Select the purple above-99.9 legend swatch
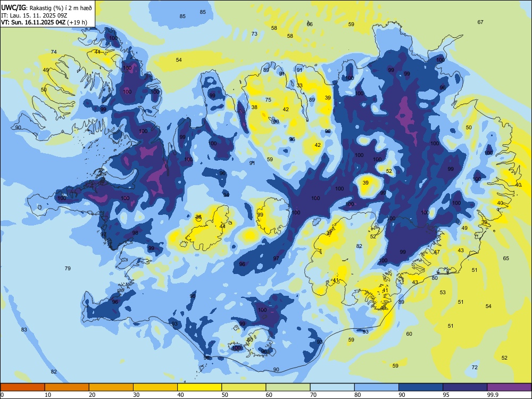532x399 pixels. 509,387
